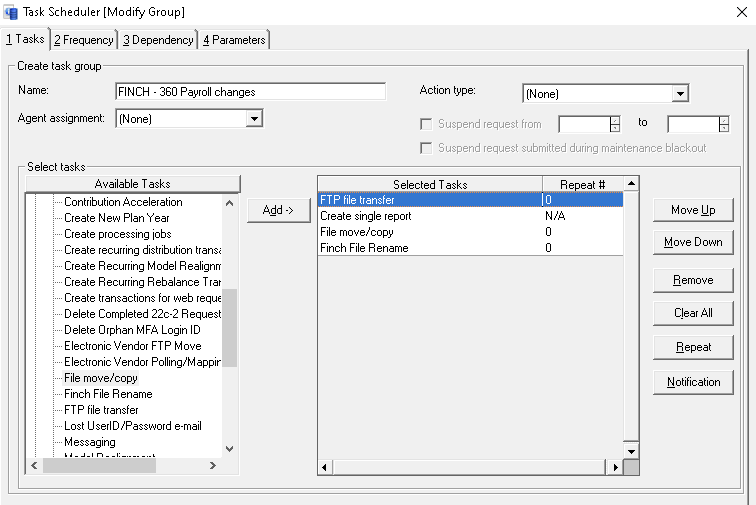Select FTP file transfer in Selected Tasks

tap(430, 200)
